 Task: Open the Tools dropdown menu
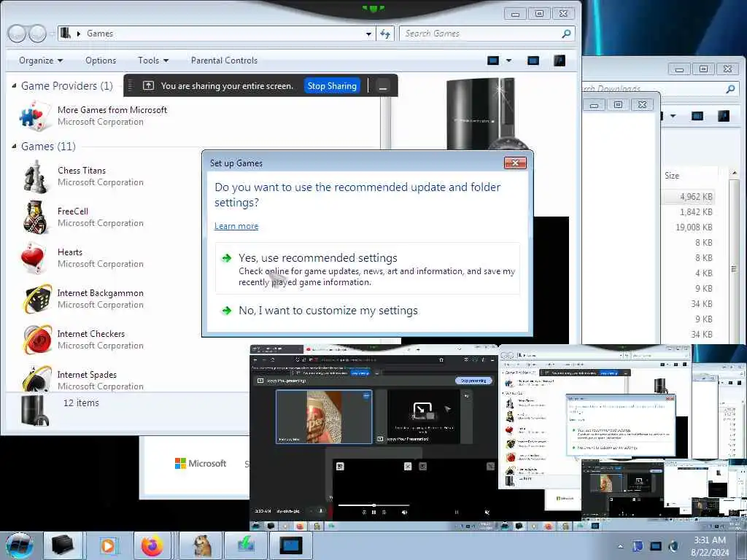coord(153,61)
